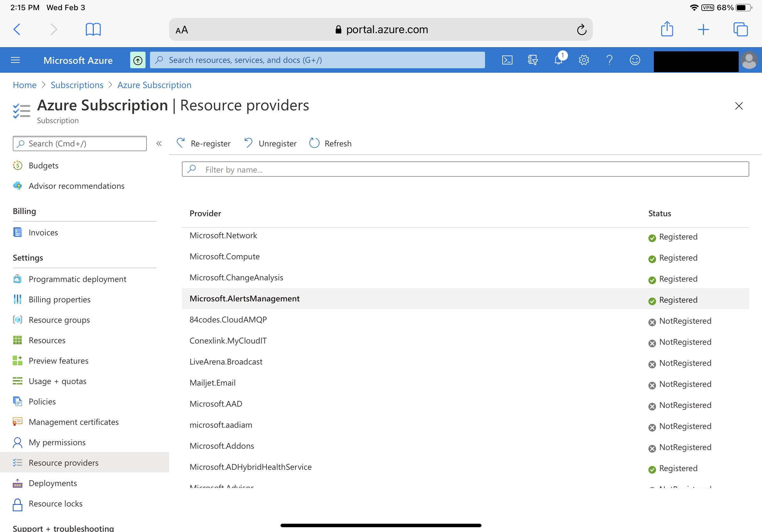This screenshot has height=532, width=762.
Task: Click the Filter by name field
Action: click(x=465, y=169)
